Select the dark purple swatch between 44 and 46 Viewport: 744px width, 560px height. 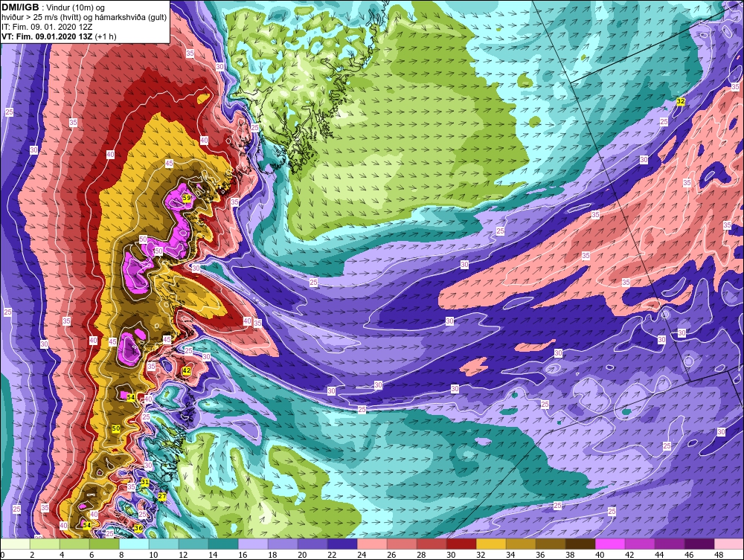(670, 544)
